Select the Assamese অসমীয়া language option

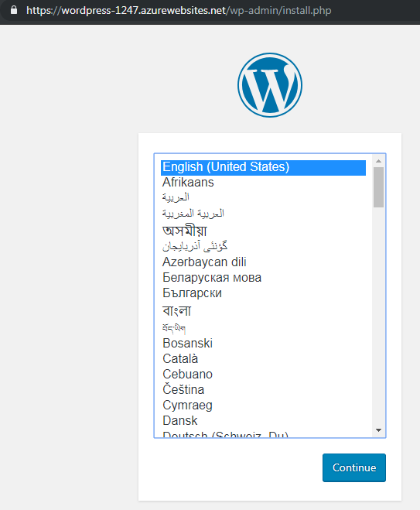[263, 231]
